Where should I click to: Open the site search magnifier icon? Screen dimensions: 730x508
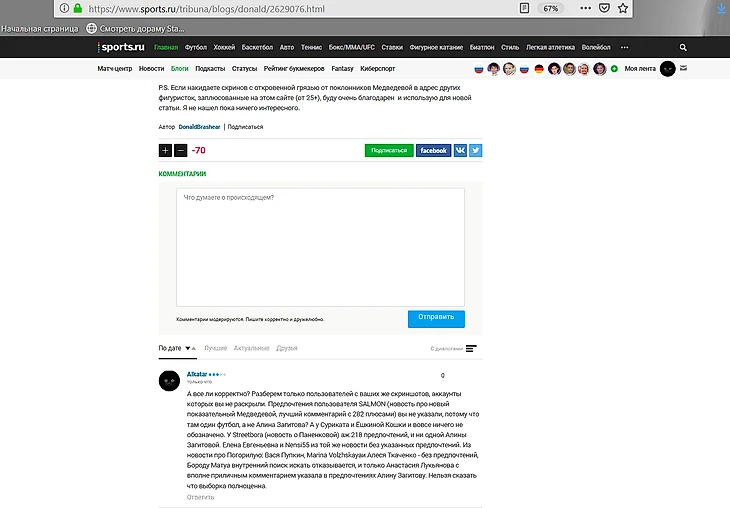point(683,47)
